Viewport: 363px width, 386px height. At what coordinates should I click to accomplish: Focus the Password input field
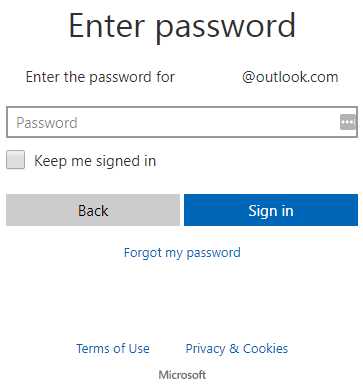[x=182, y=122]
